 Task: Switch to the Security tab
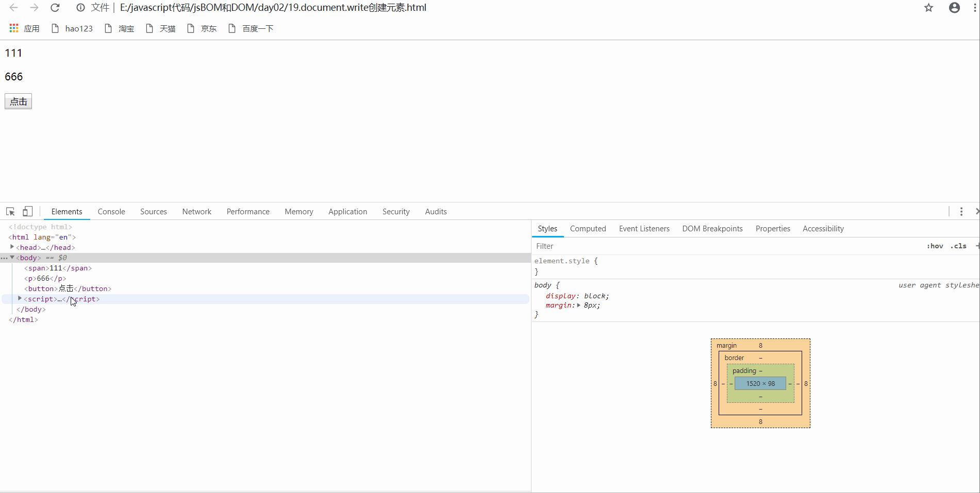(396, 212)
